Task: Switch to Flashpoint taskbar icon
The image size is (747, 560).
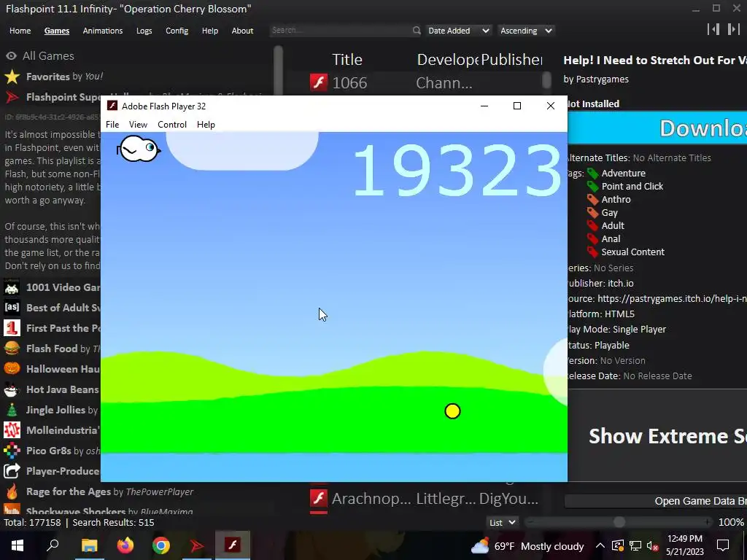Action: click(197, 545)
